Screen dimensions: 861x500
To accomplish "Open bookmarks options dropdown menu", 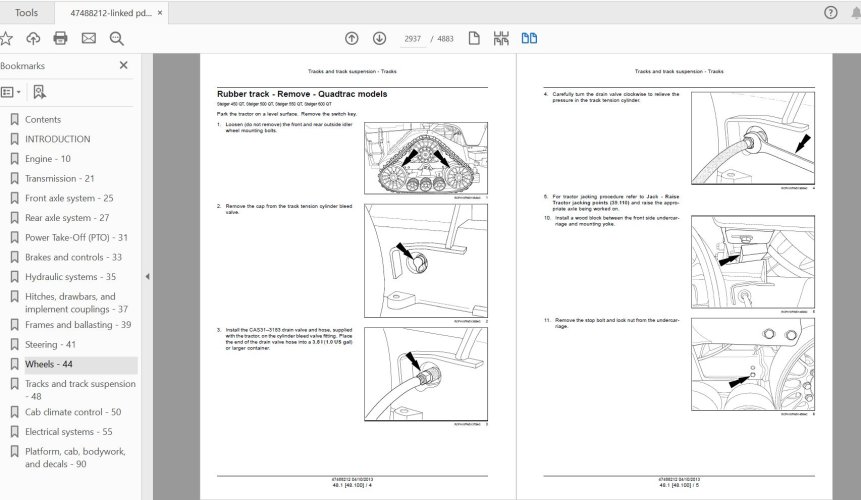I will pyautogui.click(x=11, y=92).
